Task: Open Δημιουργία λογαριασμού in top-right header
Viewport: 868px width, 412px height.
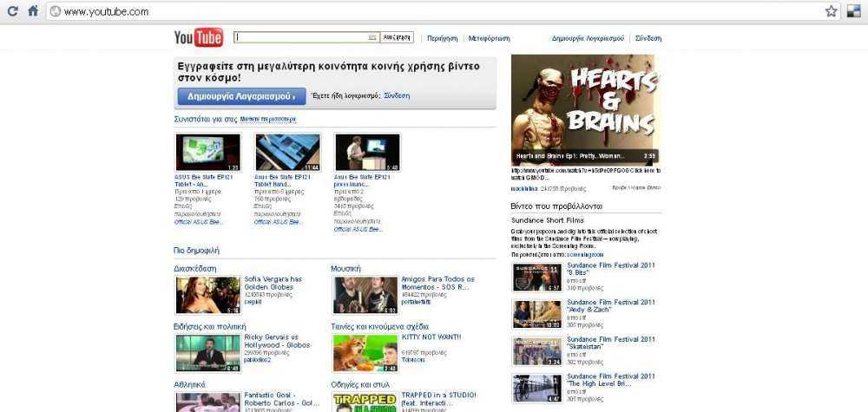Action: click(588, 39)
